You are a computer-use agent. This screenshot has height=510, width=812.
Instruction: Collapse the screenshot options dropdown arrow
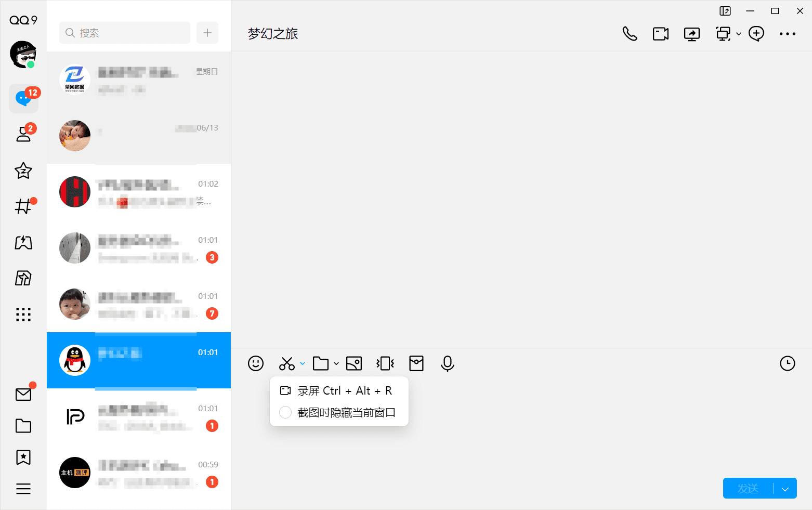coord(303,363)
